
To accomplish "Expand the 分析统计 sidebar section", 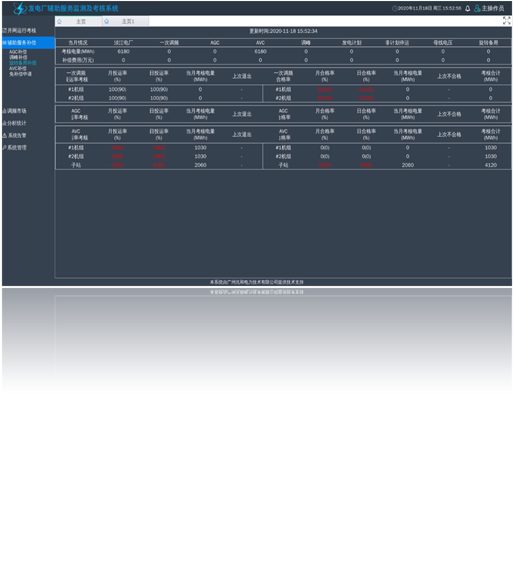I will pyautogui.click(x=15, y=123).
